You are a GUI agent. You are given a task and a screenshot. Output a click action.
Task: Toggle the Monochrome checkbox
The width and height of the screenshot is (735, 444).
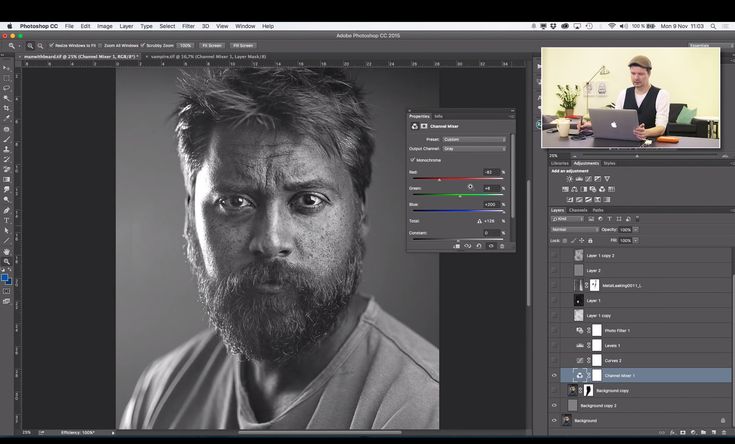click(413, 159)
